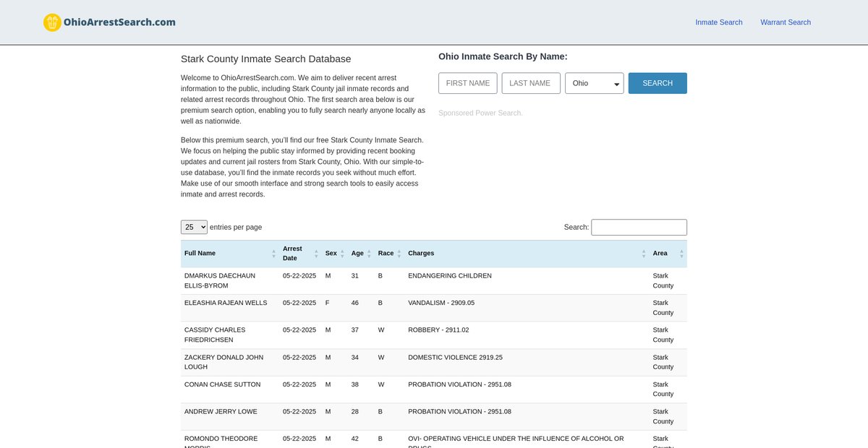
Task: Click the blue SEARCH button
Action: point(658,83)
